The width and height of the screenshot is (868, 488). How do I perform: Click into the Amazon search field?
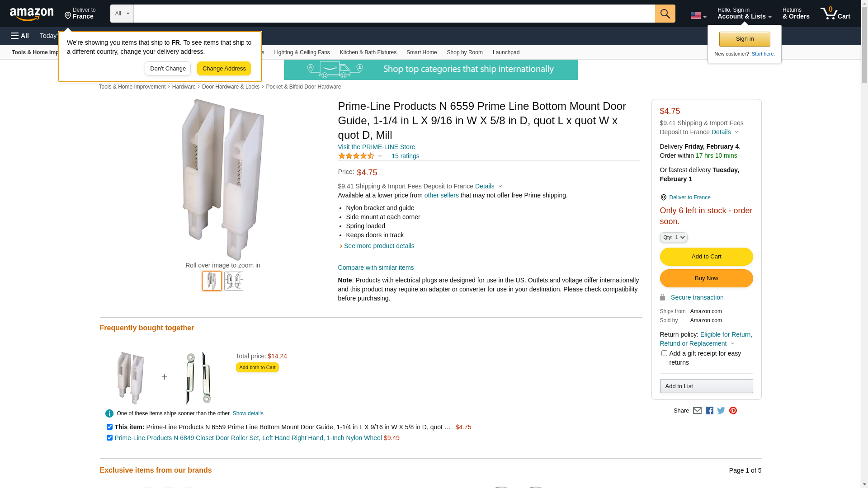click(394, 14)
